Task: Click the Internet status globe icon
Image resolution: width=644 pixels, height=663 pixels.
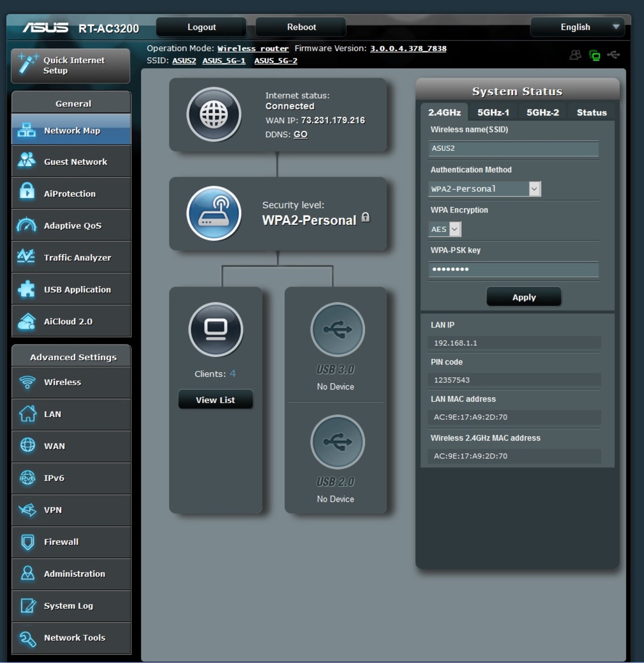Action: pos(214,114)
